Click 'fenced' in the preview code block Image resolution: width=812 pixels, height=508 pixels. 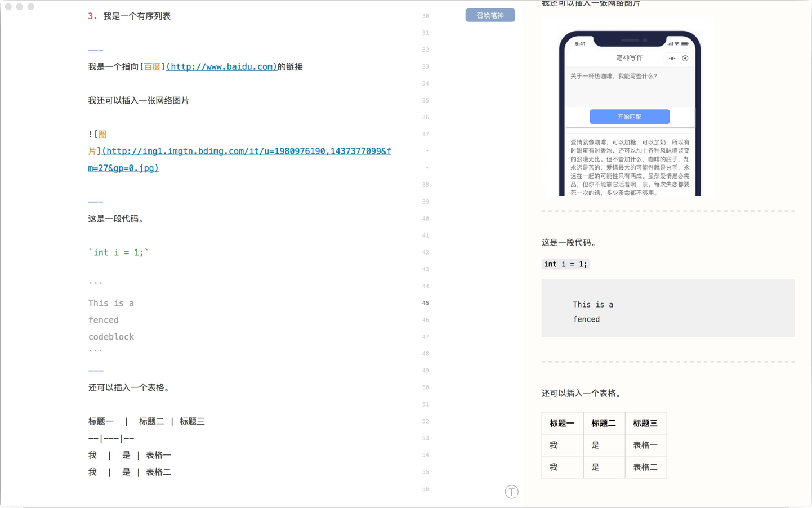(x=586, y=319)
